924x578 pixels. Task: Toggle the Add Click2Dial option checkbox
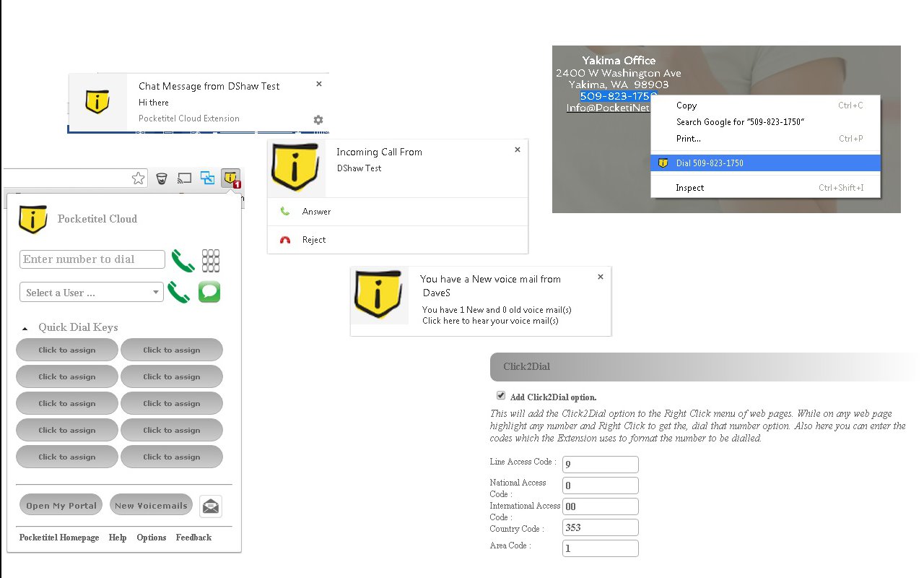click(501, 395)
